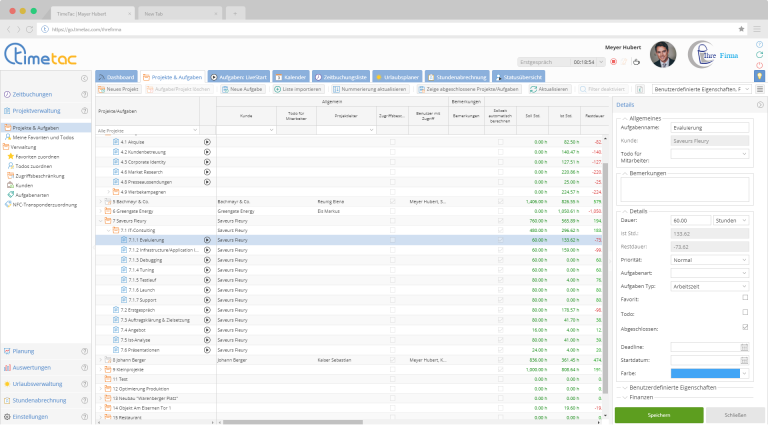Viewport: 768px width, 432px height.
Task: Enable the Todo checkbox in Details
Action: click(745, 312)
